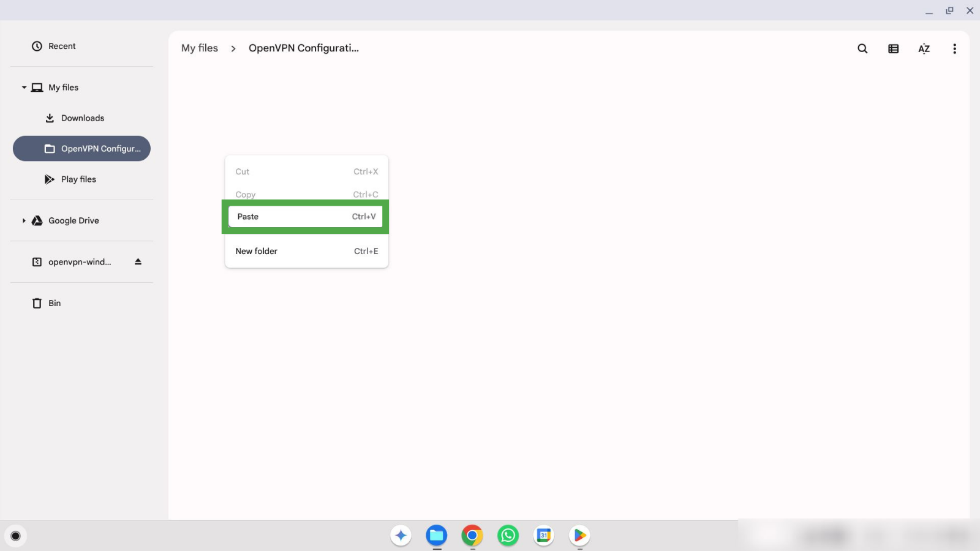Screen dimensions: 980x551
Task: Click Cut in the context menu
Action: pyautogui.click(x=306, y=171)
